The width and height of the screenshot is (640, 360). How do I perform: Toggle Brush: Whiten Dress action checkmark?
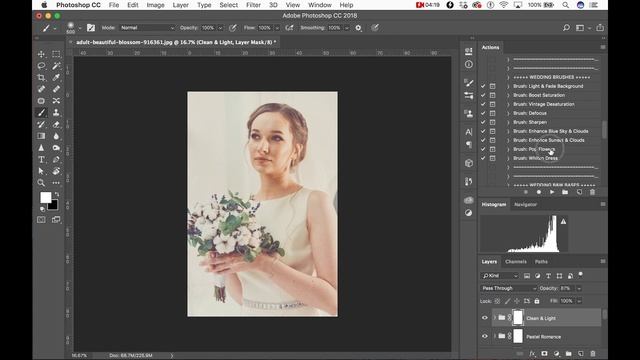click(483, 158)
